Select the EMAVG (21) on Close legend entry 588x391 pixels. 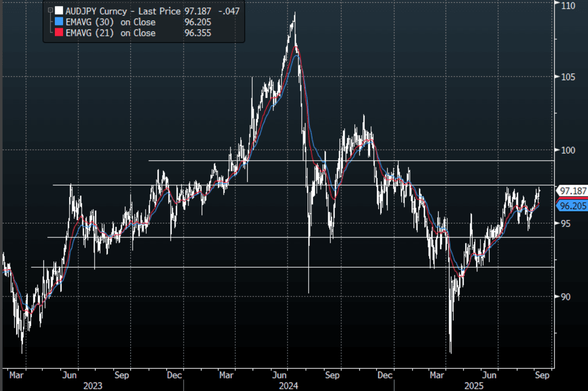tap(111, 33)
